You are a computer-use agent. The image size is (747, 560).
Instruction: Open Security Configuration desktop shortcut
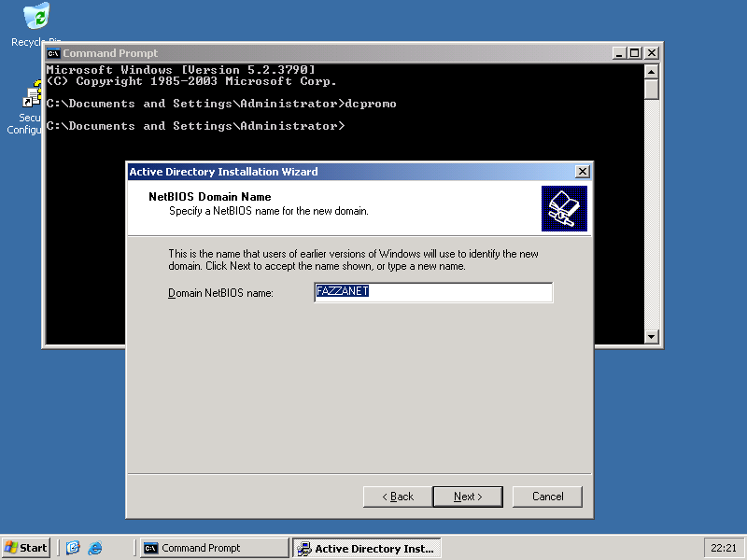(25, 107)
